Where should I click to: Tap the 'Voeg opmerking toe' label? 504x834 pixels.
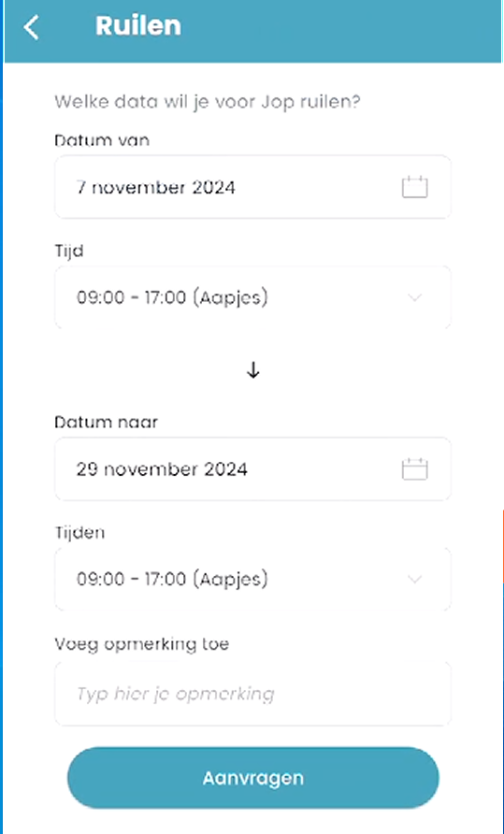tap(141, 644)
